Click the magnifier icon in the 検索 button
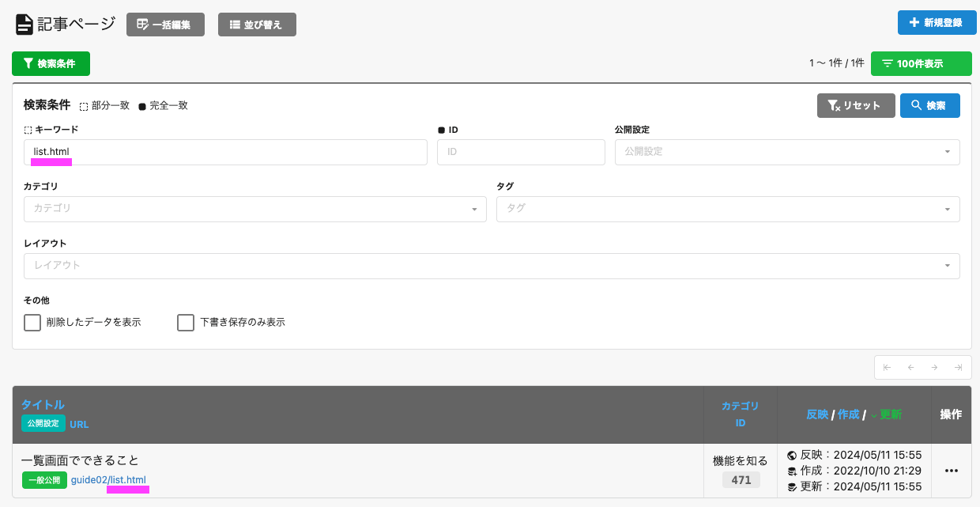Image resolution: width=980 pixels, height=507 pixels. (914, 105)
